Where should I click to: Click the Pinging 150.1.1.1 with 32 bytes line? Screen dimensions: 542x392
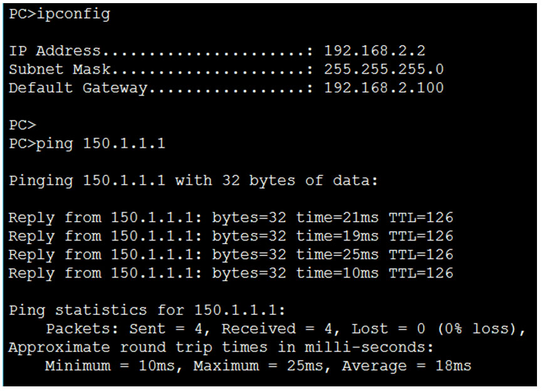click(x=194, y=181)
